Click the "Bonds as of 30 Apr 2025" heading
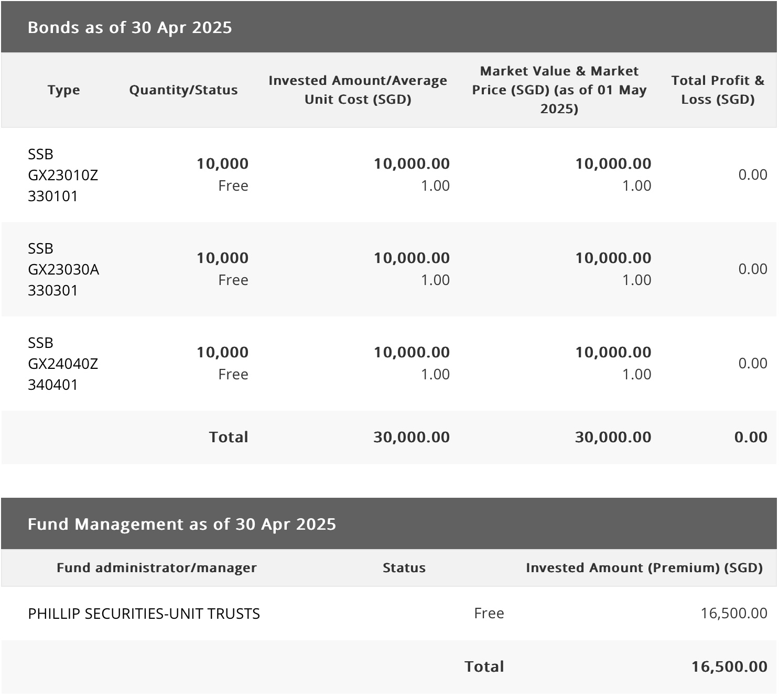The width and height of the screenshot is (779, 700). coord(129,27)
